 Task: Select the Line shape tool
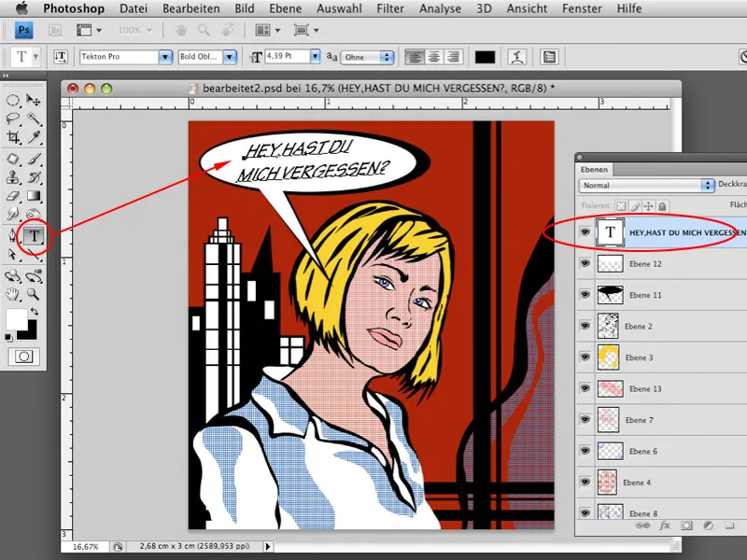pos(34,254)
